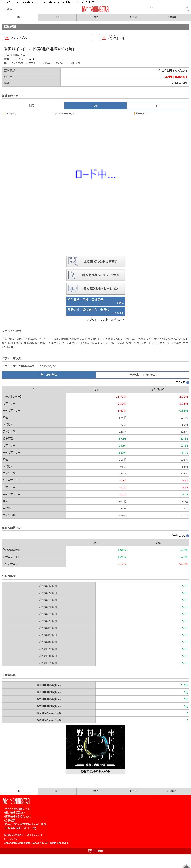191x868 pixels.
Task: Open the hamburger Menu icon
Action: (x=4, y=9)
